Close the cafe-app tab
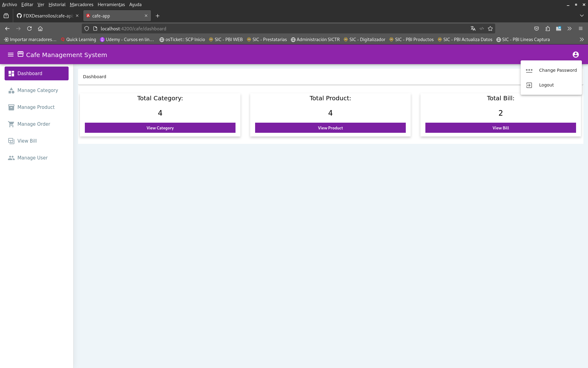 coord(146,16)
